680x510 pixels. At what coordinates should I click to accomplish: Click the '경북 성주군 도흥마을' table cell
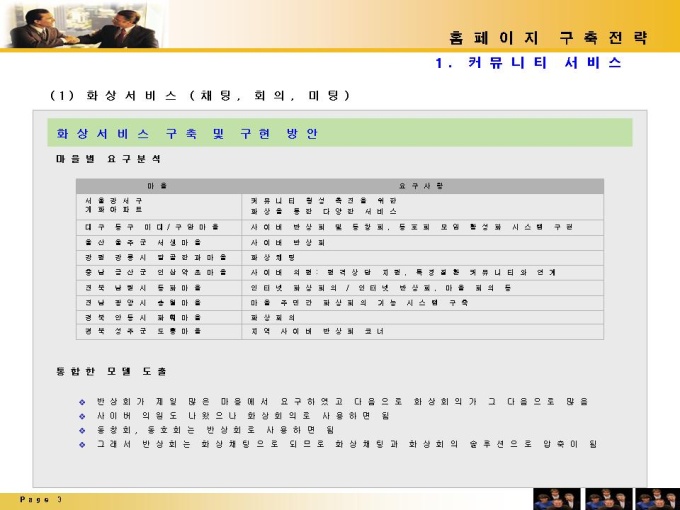(158, 332)
